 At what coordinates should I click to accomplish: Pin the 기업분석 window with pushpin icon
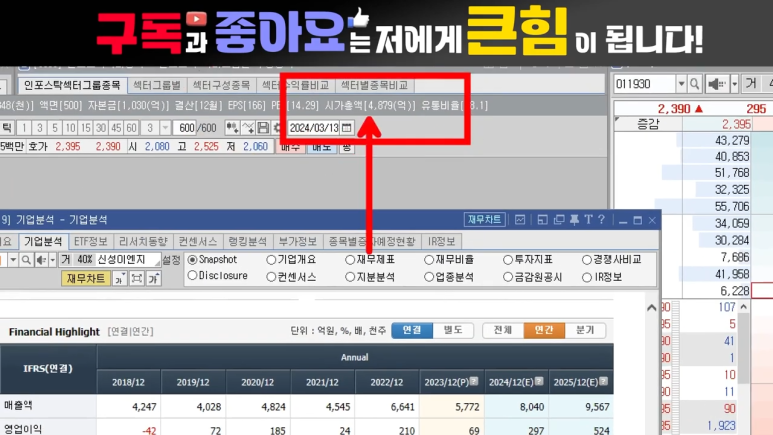tap(574, 220)
